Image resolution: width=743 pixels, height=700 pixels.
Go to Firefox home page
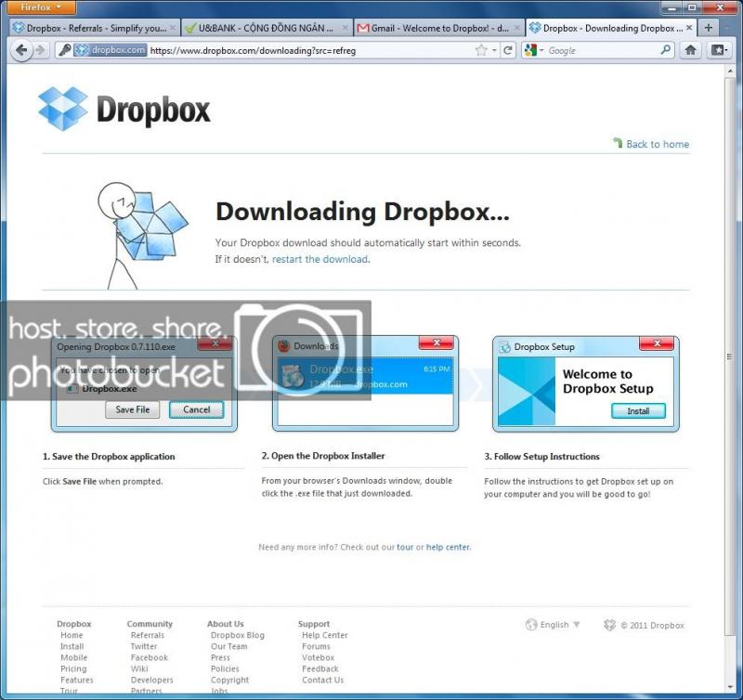(x=690, y=50)
